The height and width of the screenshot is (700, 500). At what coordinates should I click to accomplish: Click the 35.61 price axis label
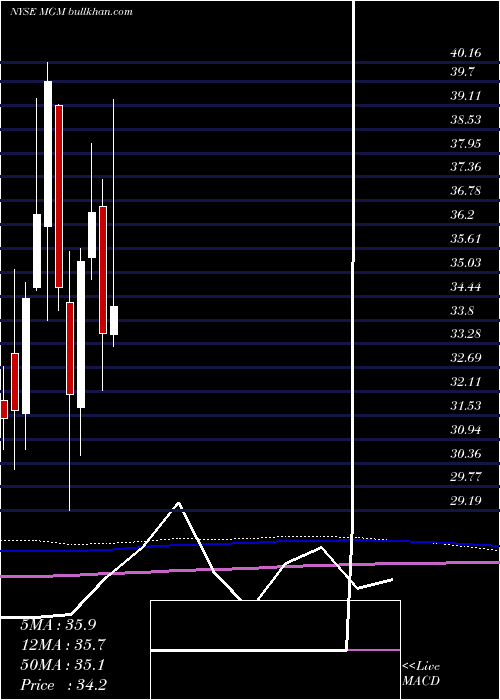(x=466, y=238)
